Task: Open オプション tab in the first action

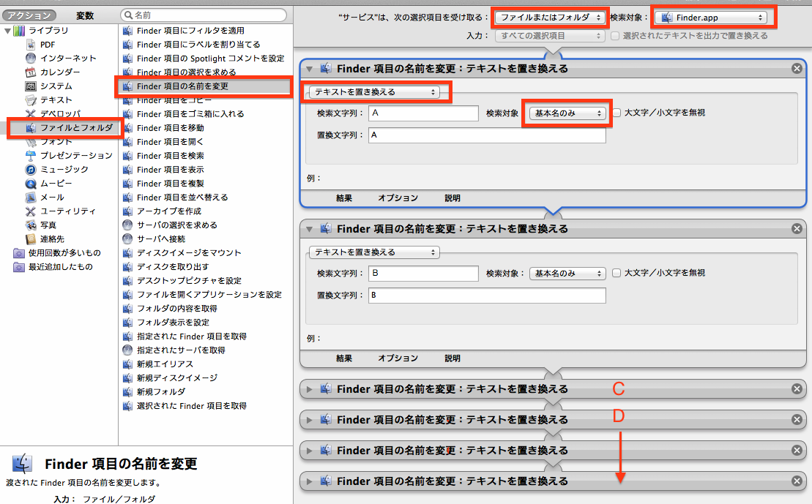Action: (x=398, y=198)
